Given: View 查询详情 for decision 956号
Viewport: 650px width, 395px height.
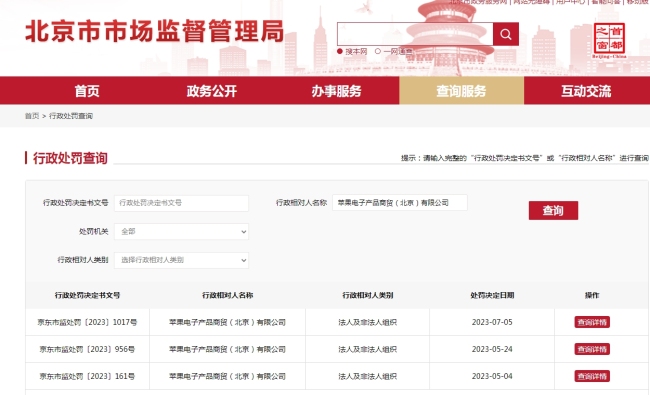Looking at the screenshot, I should point(592,349).
